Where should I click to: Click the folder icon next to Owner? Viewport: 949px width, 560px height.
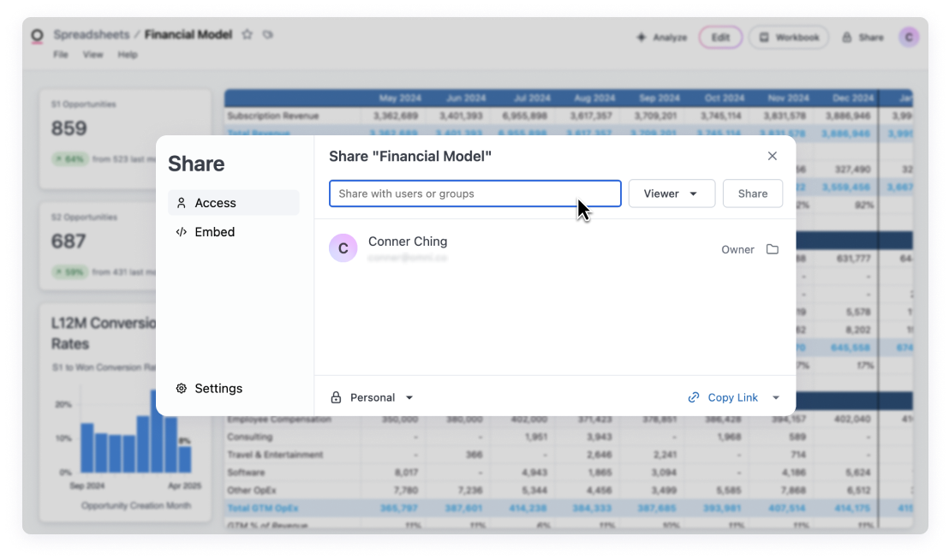pos(772,249)
